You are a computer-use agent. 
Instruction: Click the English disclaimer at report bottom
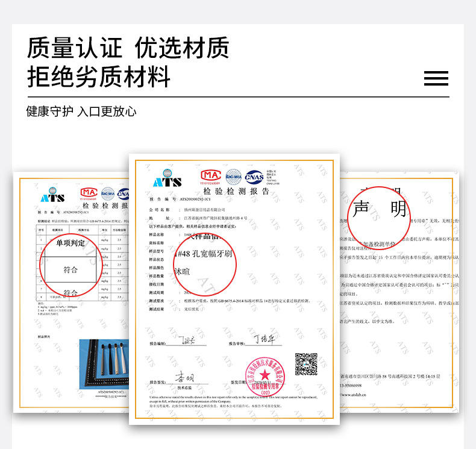click(233, 399)
